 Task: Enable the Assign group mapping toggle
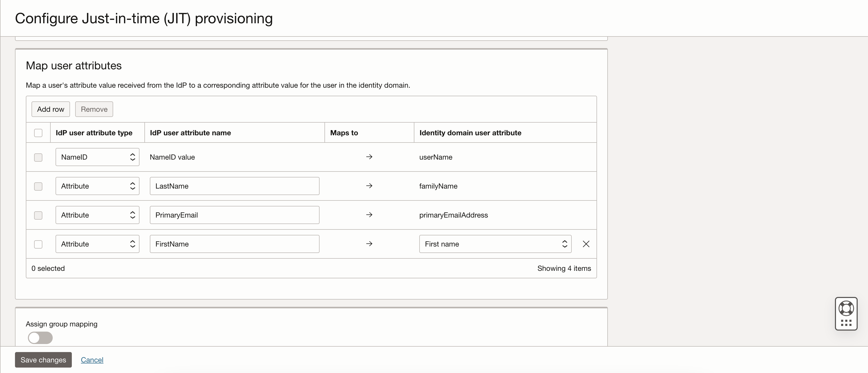tap(40, 338)
